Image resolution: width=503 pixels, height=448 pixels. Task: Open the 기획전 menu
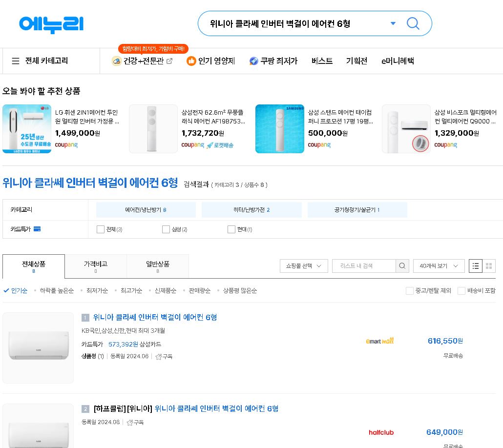356,61
